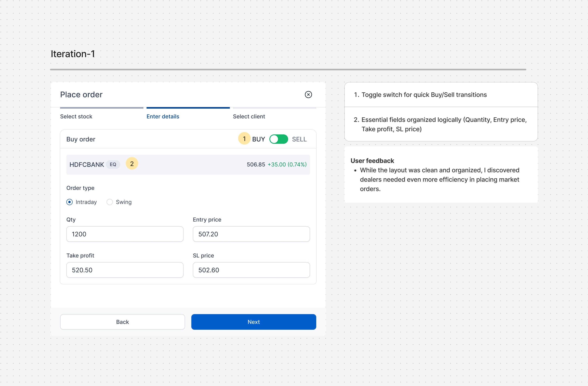Click the BUY label
This screenshot has height=386, width=588.
[258, 139]
